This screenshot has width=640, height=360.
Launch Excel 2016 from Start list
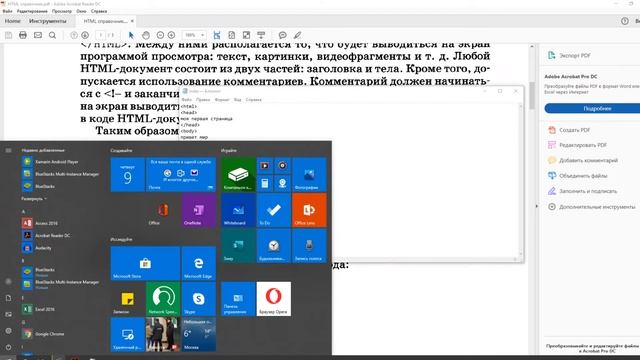click(x=39, y=309)
